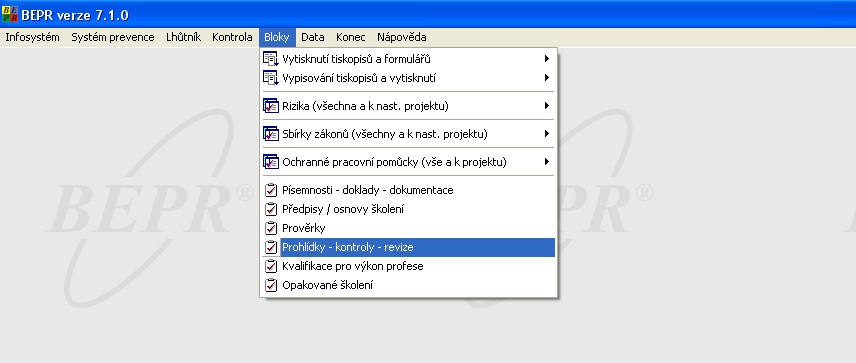Open the Infosystém menu
856x363 pixels.
[32, 37]
